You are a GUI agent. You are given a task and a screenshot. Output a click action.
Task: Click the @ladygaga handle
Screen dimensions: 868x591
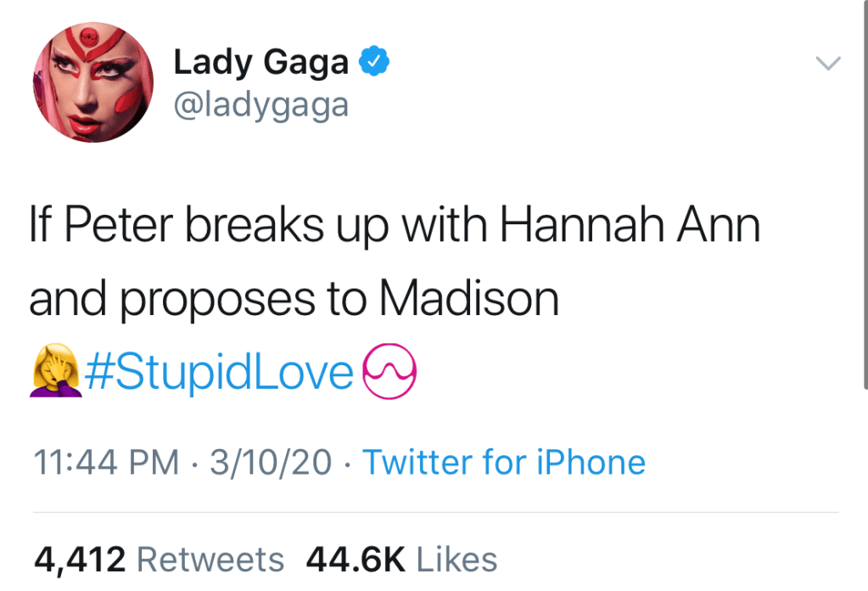260,105
